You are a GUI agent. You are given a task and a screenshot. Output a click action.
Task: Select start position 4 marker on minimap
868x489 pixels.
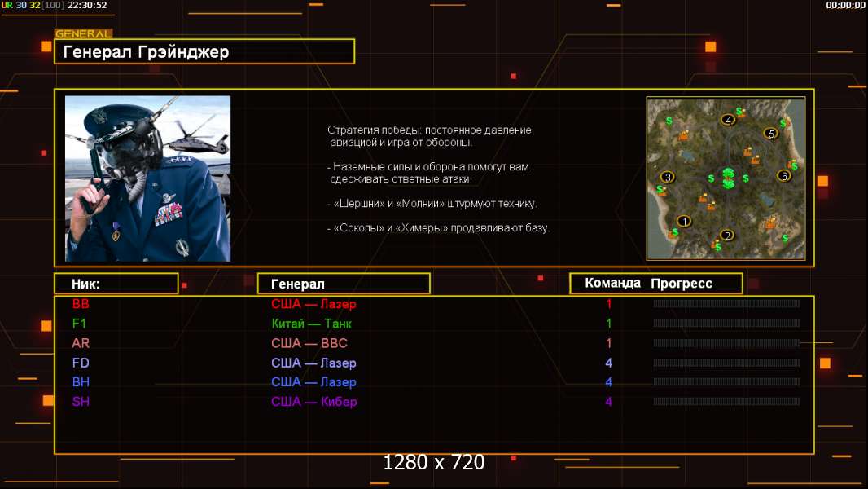(x=728, y=120)
